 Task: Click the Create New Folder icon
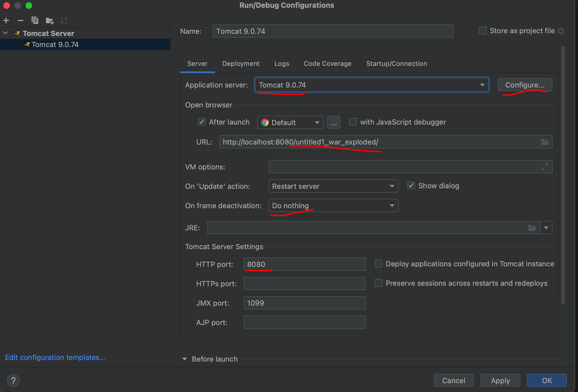click(x=50, y=20)
